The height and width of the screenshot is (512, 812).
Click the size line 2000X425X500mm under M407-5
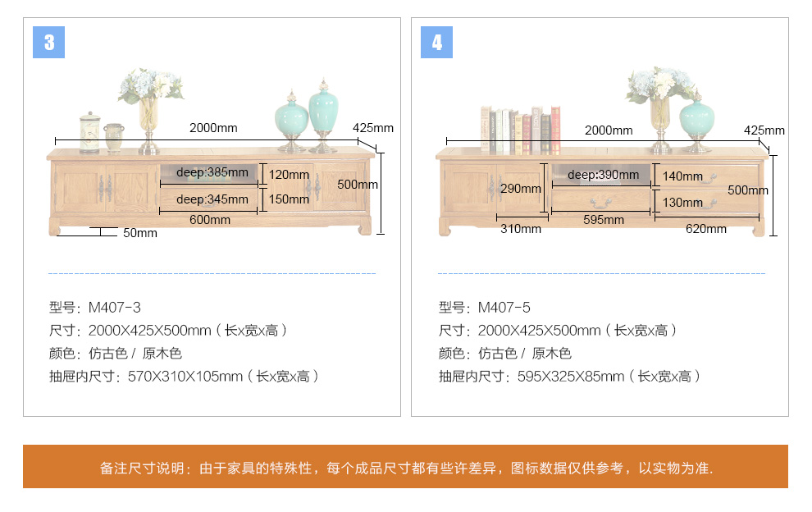[557, 330]
